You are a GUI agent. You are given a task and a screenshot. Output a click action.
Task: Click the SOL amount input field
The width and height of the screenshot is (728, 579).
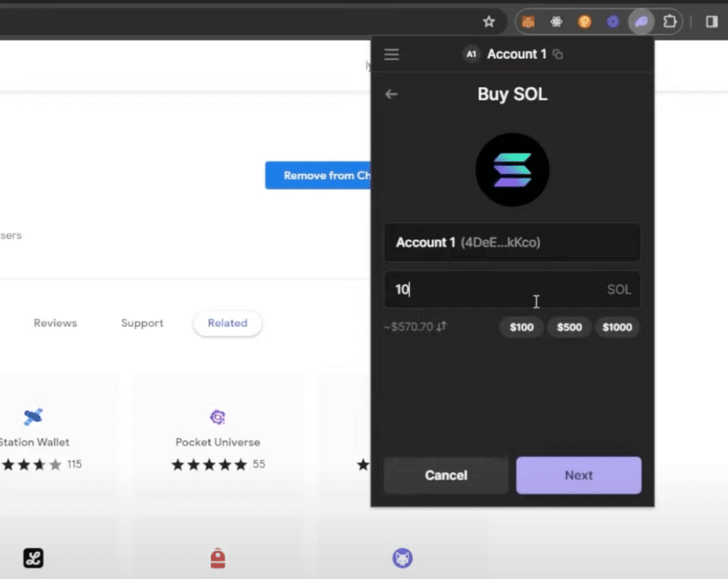pos(512,290)
